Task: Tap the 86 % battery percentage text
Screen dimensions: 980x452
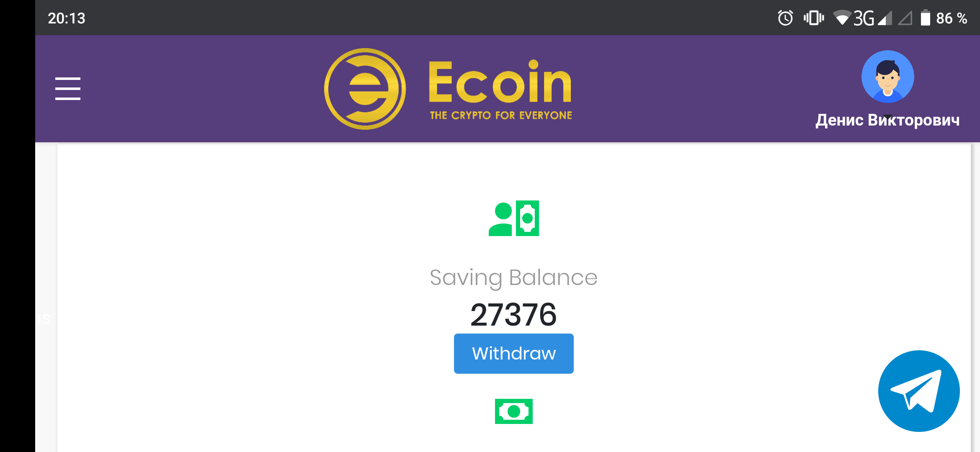Action: [x=952, y=18]
